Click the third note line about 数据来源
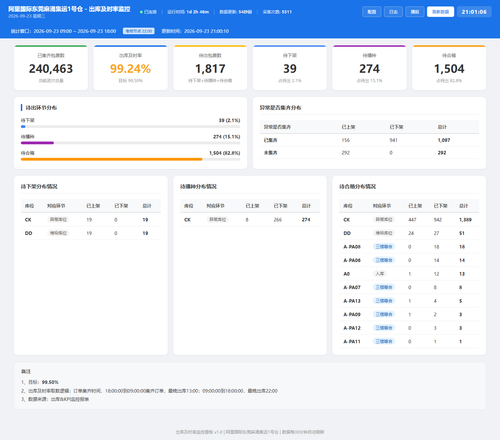The height and width of the screenshot is (440, 500). pyautogui.click(x=55, y=399)
